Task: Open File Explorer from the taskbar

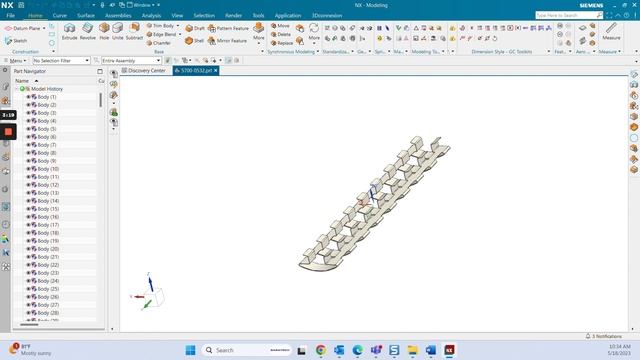Action: (413, 350)
